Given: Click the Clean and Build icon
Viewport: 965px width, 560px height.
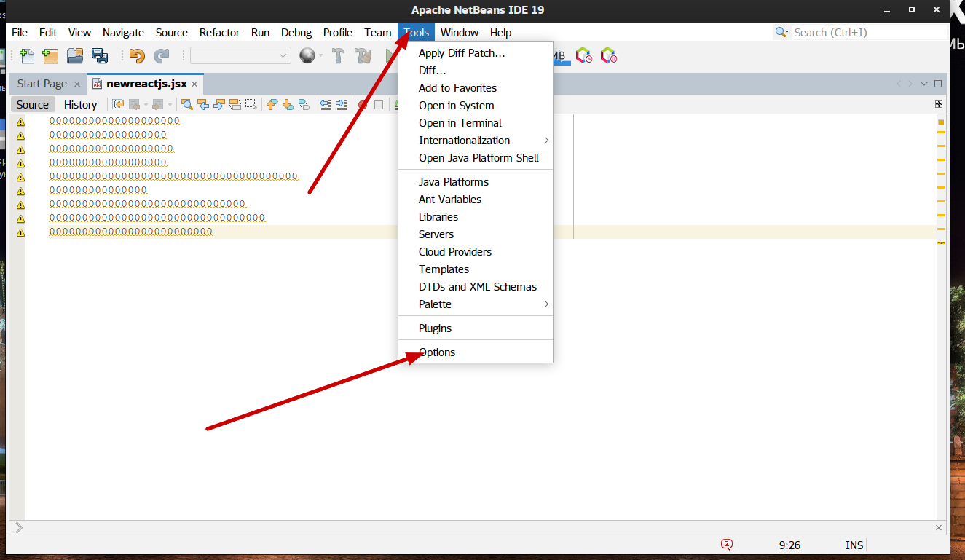Looking at the screenshot, I should pos(363,55).
